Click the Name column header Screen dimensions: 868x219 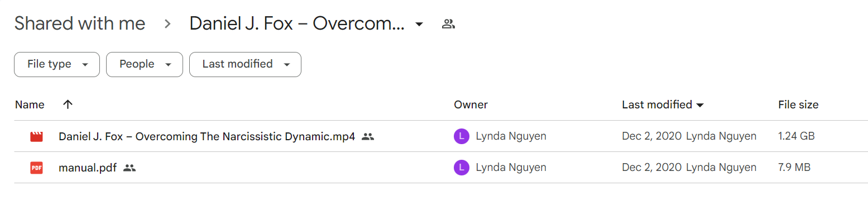pyautogui.click(x=30, y=104)
